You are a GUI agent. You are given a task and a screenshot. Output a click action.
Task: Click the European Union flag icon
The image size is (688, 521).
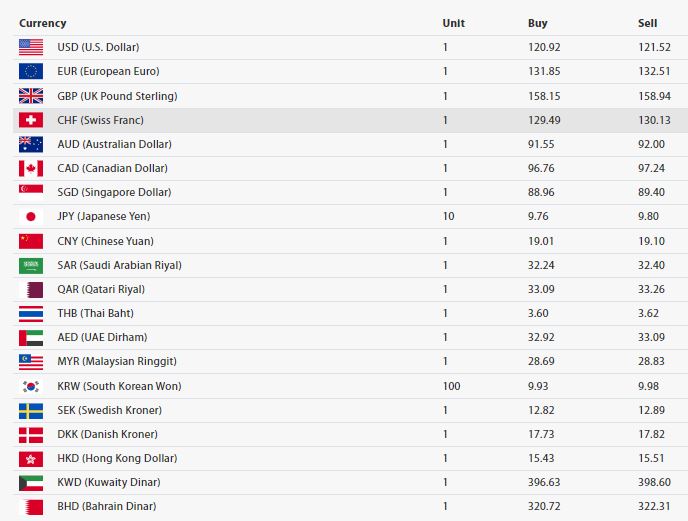point(31,72)
